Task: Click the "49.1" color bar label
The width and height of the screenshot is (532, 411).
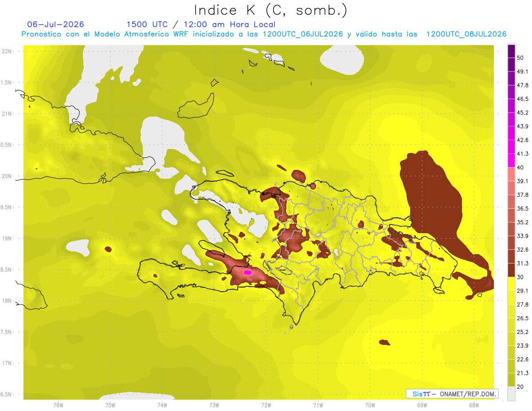Action: pyautogui.click(x=523, y=71)
